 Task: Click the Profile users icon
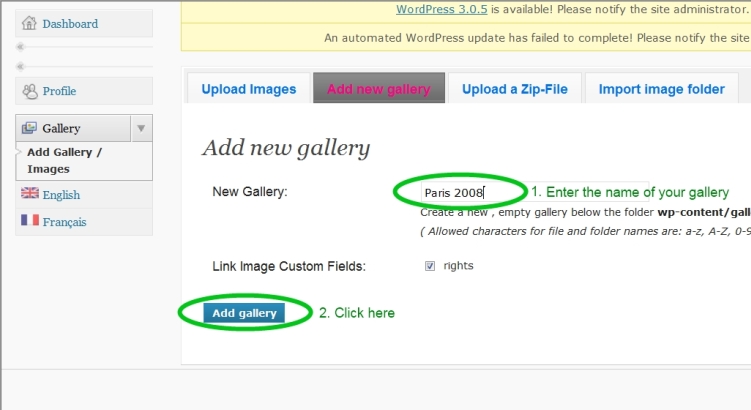(x=30, y=91)
